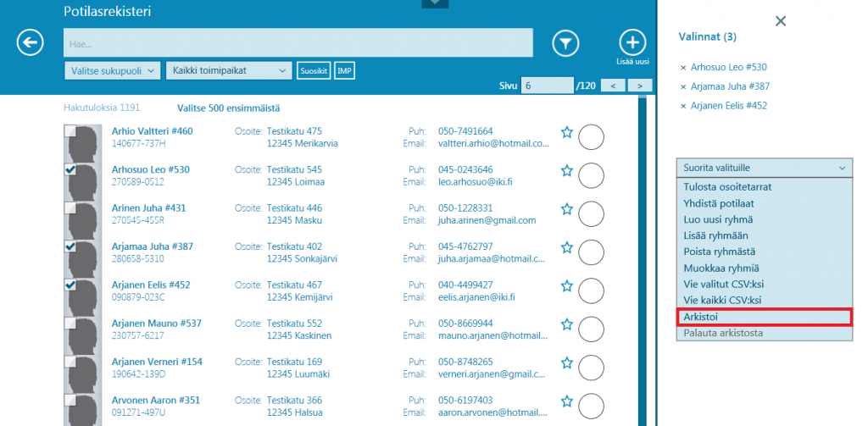868x426 pixels.
Task: Click the Suosikit button
Action: point(314,71)
